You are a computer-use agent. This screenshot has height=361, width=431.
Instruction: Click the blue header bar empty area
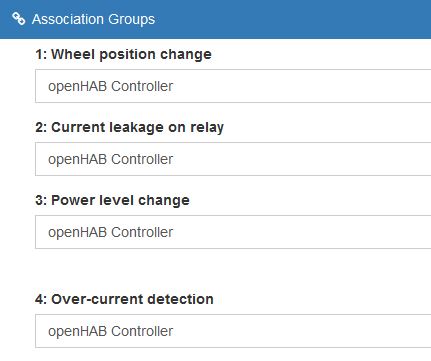[x=293, y=19]
